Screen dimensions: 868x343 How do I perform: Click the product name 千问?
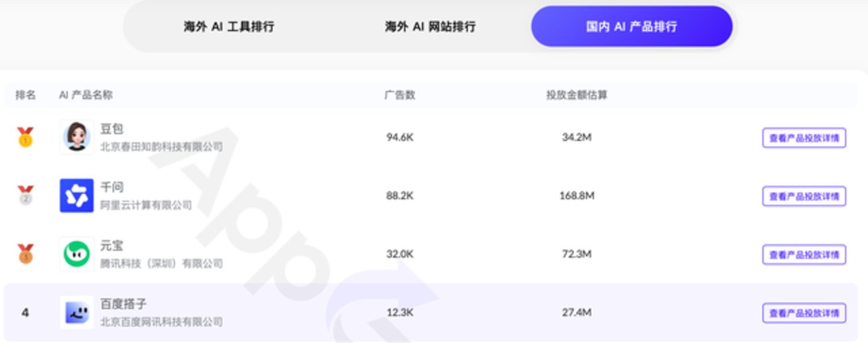click(112, 187)
